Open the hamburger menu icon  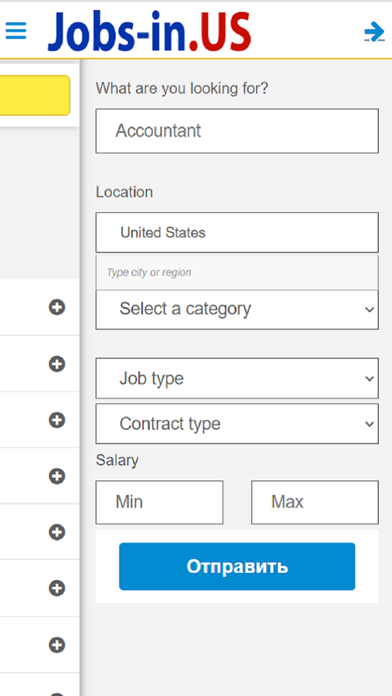point(16,31)
